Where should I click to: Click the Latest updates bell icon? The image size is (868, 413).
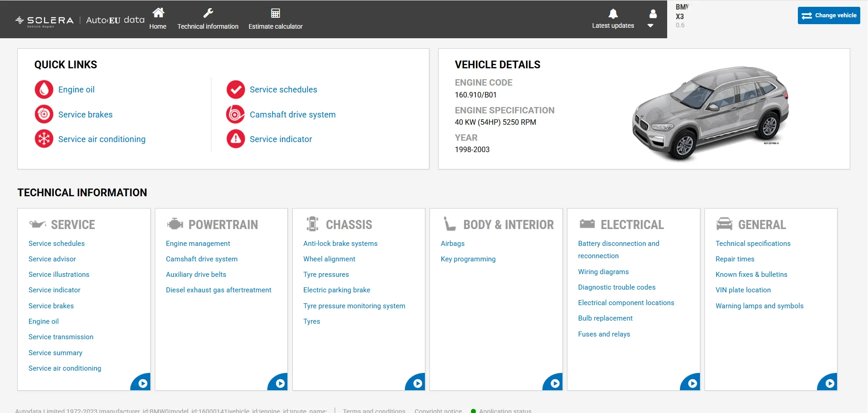613,14
